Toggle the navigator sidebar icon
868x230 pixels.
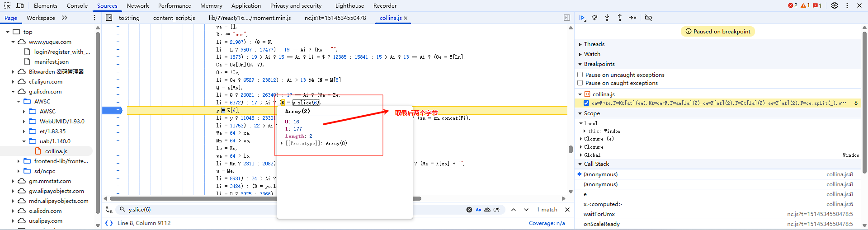(109, 18)
